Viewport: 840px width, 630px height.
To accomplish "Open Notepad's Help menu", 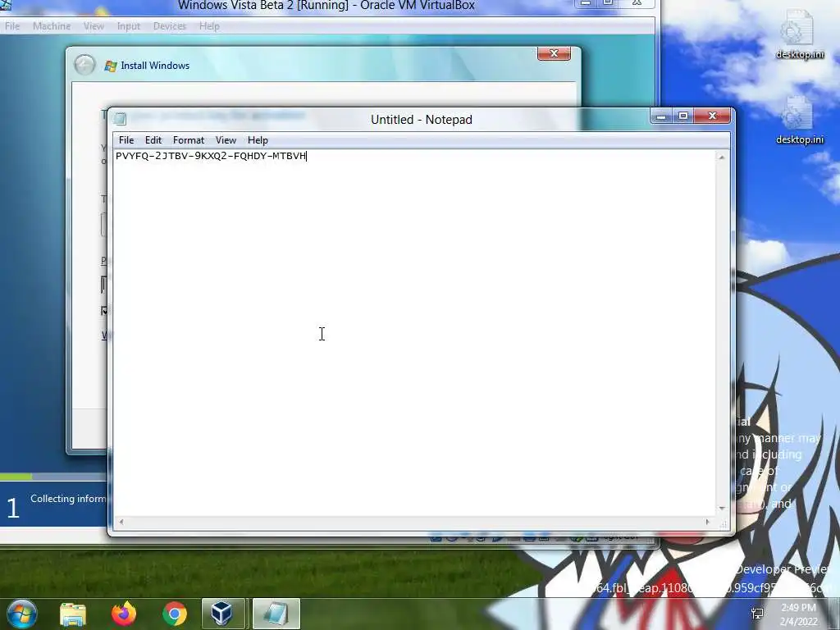I will (x=258, y=140).
